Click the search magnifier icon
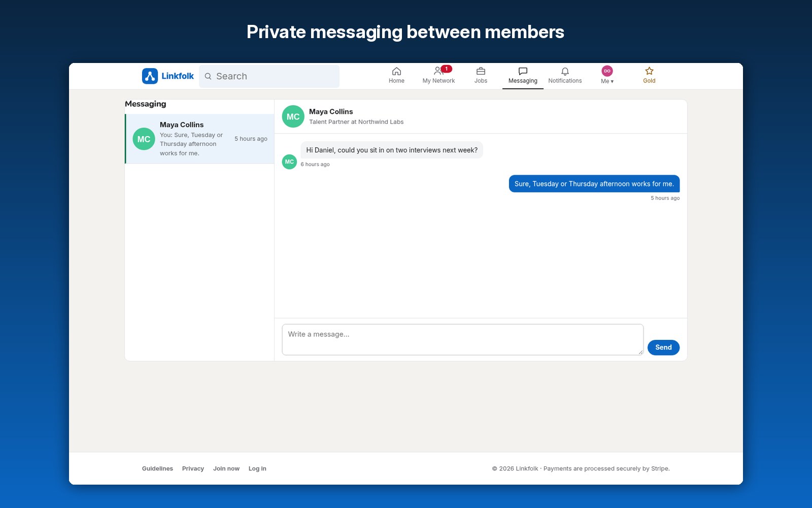This screenshot has height=508, width=812. pyautogui.click(x=208, y=76)
